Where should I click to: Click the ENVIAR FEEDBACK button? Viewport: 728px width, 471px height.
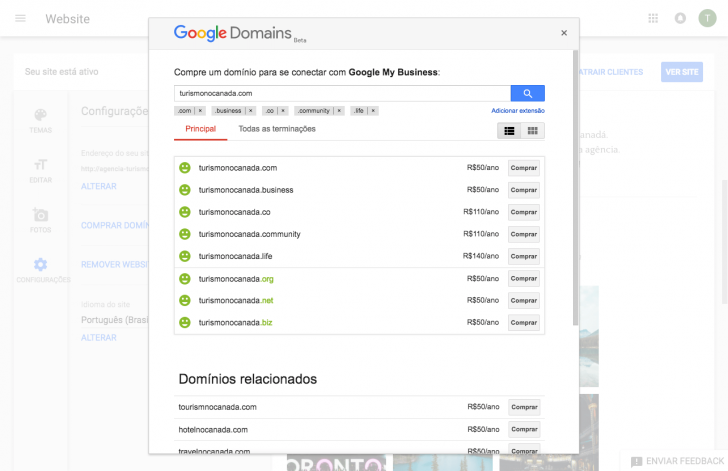[x=677, y=461]
